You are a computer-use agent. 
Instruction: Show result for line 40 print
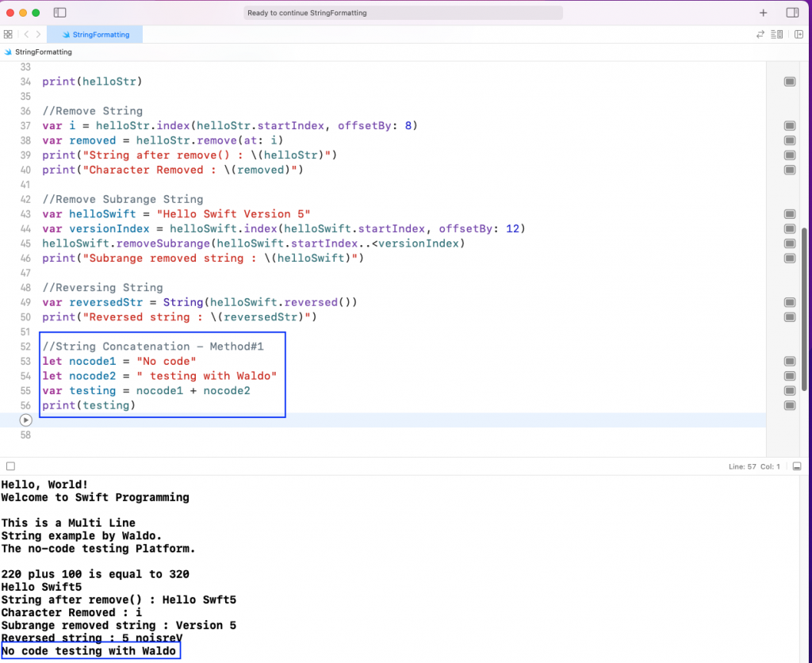pos(790,170)
